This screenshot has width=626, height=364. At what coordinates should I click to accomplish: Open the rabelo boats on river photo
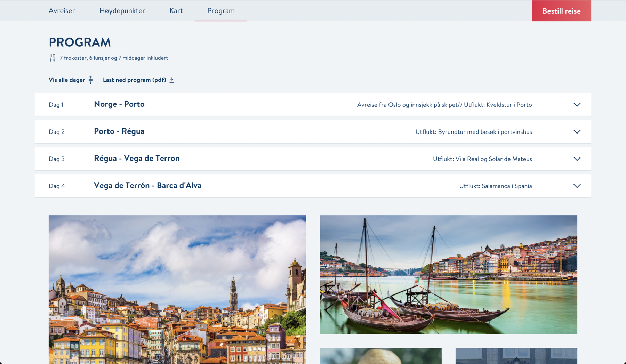(x=448, y=274)
